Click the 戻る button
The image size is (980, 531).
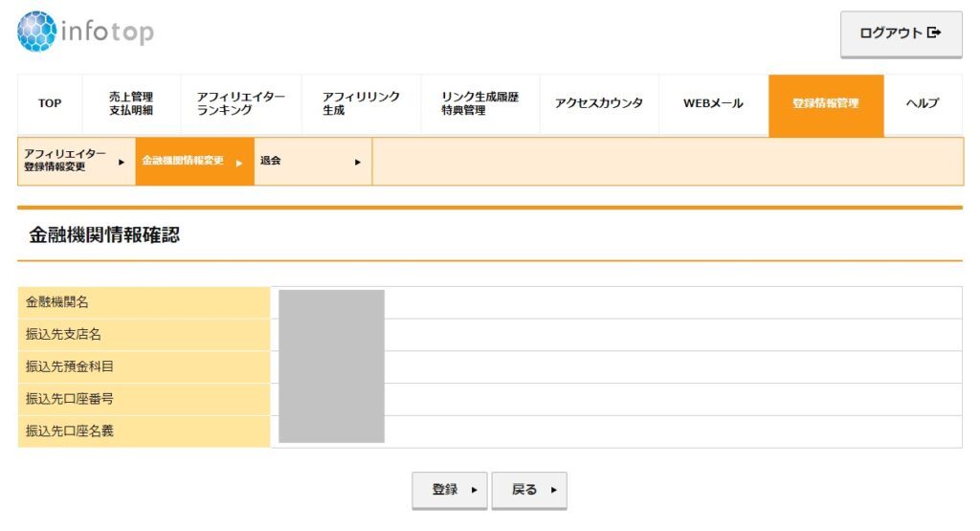528,490
